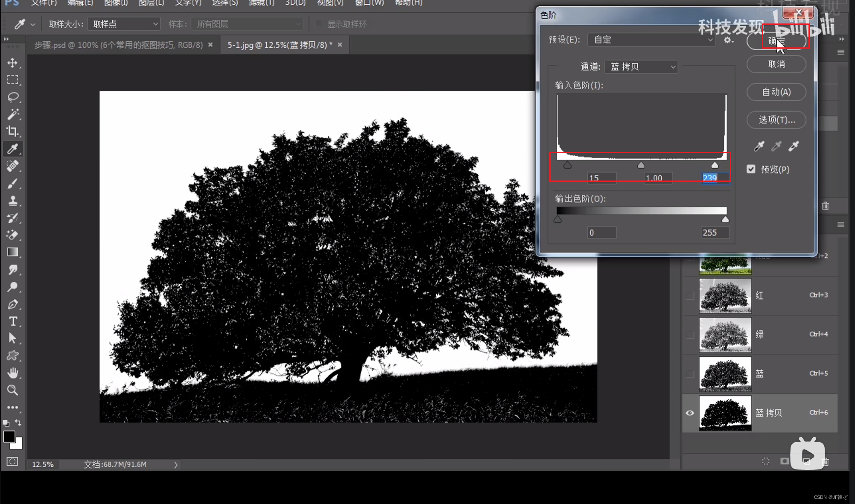Click the 取消 cancel button
855x504 pixels.
pyautogui.click(x=776, y=64)
